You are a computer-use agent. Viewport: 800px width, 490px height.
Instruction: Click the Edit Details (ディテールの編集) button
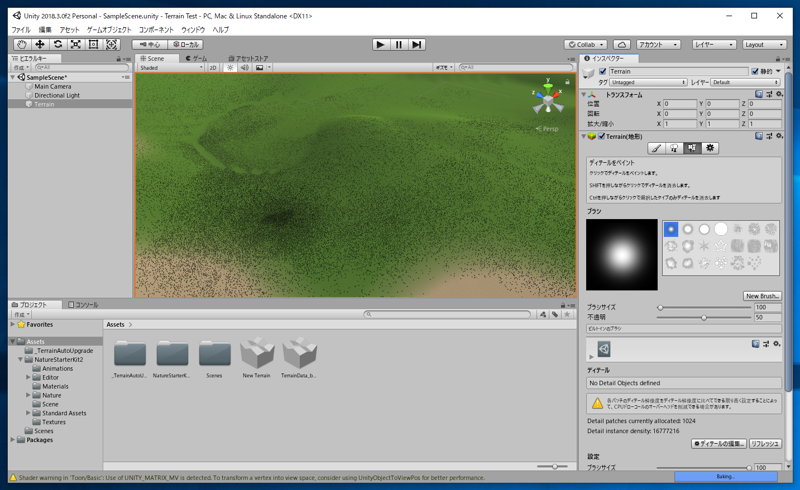coord(719,444)
